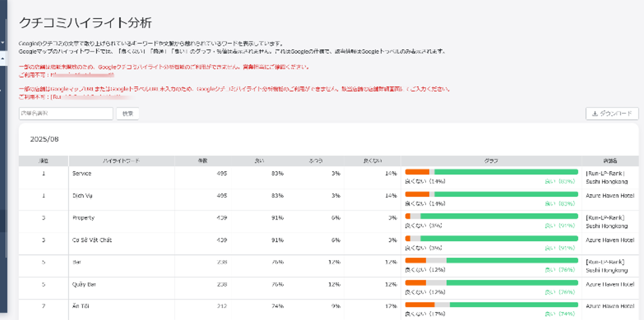Select the Cơ Sở Vật Chất row keyword
The height and width of the screenshot is (320, 644).
tap(92, 240)
